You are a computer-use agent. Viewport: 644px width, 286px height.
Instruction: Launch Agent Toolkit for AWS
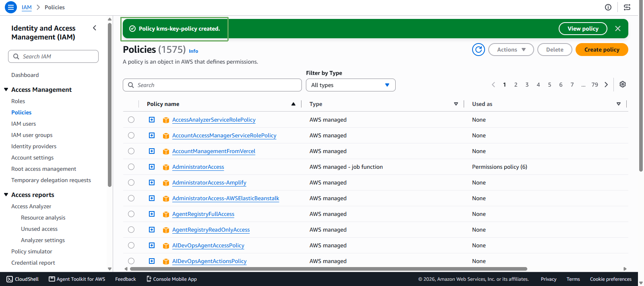click(77, 279)
